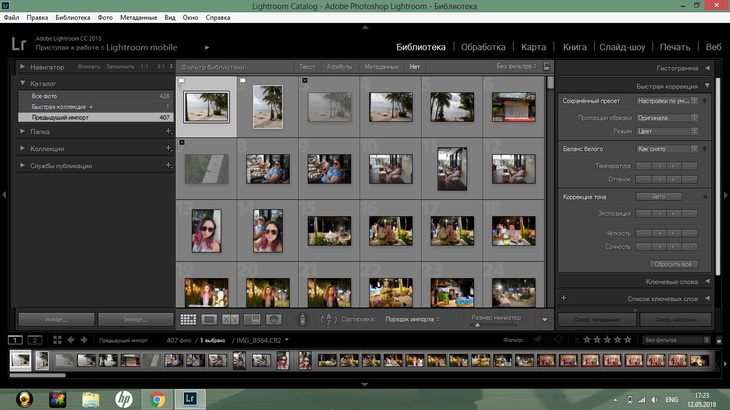Viewport: 730px width, 410px height.
Task: Click Сбросить всё button
Action: (x=673, y=264)
